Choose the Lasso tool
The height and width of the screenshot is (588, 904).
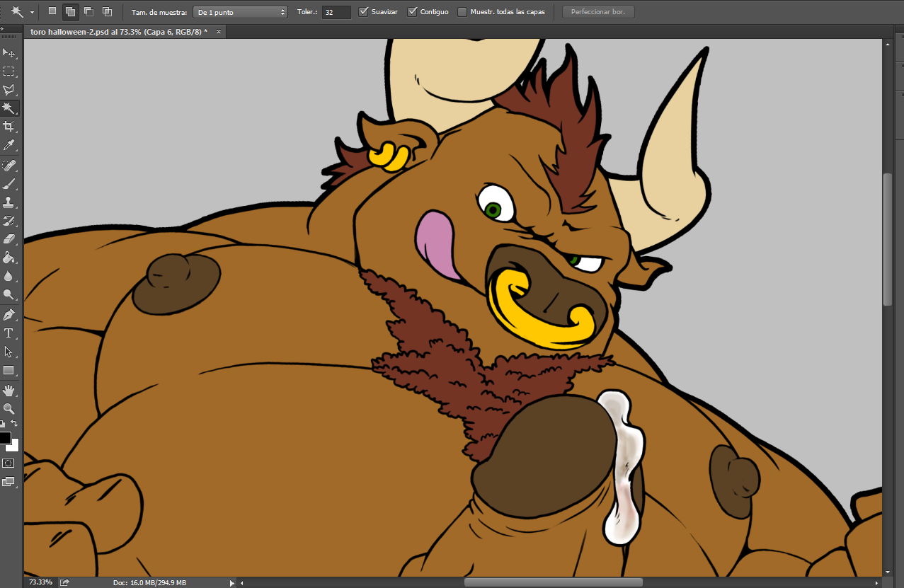[x=9, y=90]
